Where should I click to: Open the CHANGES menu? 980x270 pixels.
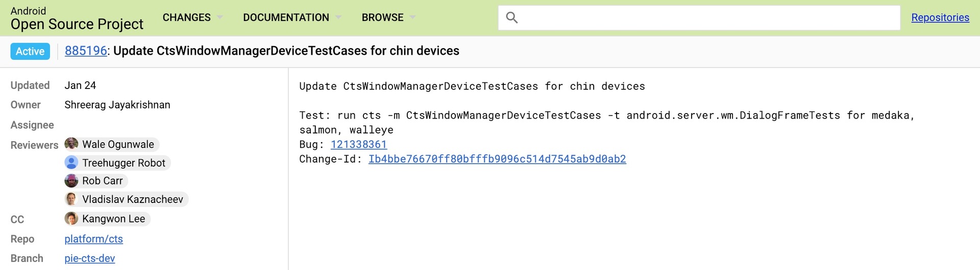186,17
